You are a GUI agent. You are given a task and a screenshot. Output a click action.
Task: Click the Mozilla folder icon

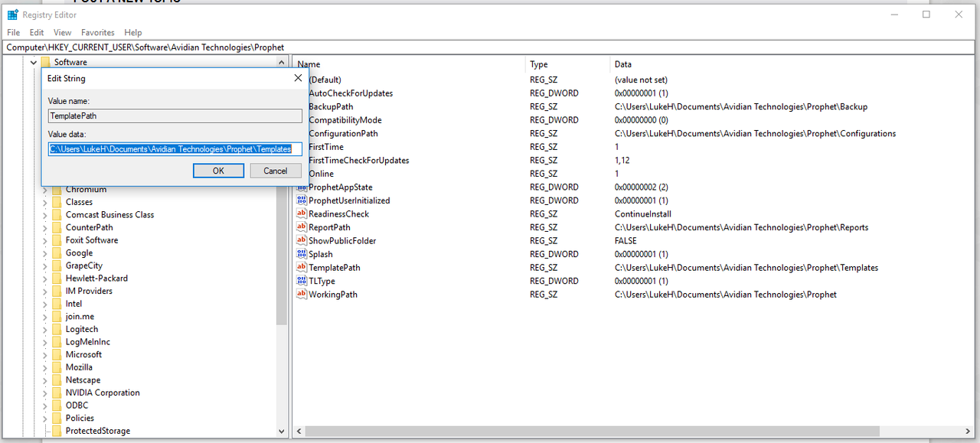(x=57, y=367)
